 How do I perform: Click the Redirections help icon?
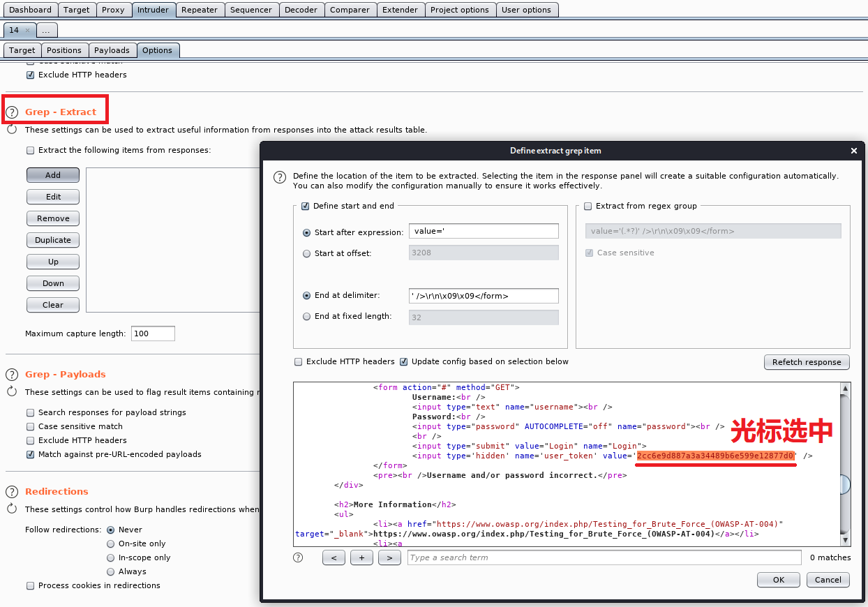point(12,492)
